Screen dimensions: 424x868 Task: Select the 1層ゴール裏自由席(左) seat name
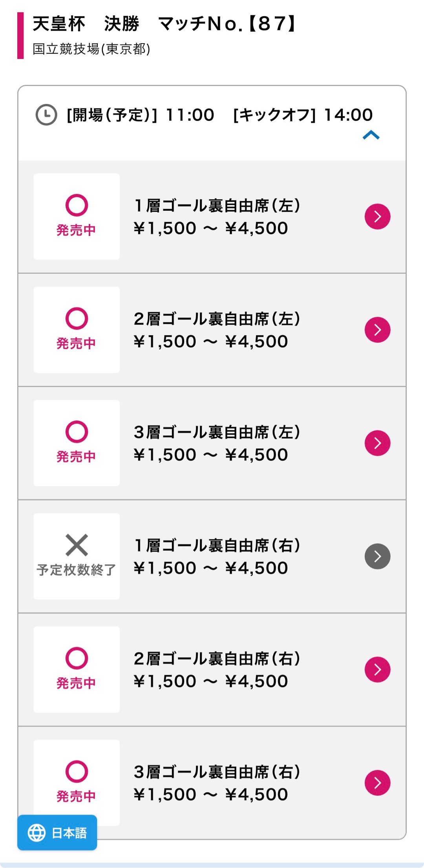click(217, 206)
